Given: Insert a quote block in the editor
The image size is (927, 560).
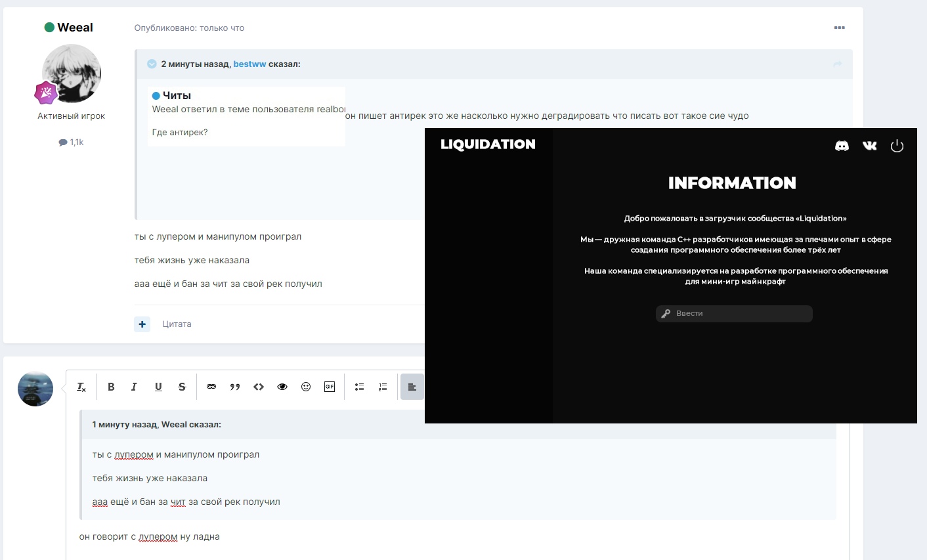Looking at the screenshot, I should click(235, 387).
